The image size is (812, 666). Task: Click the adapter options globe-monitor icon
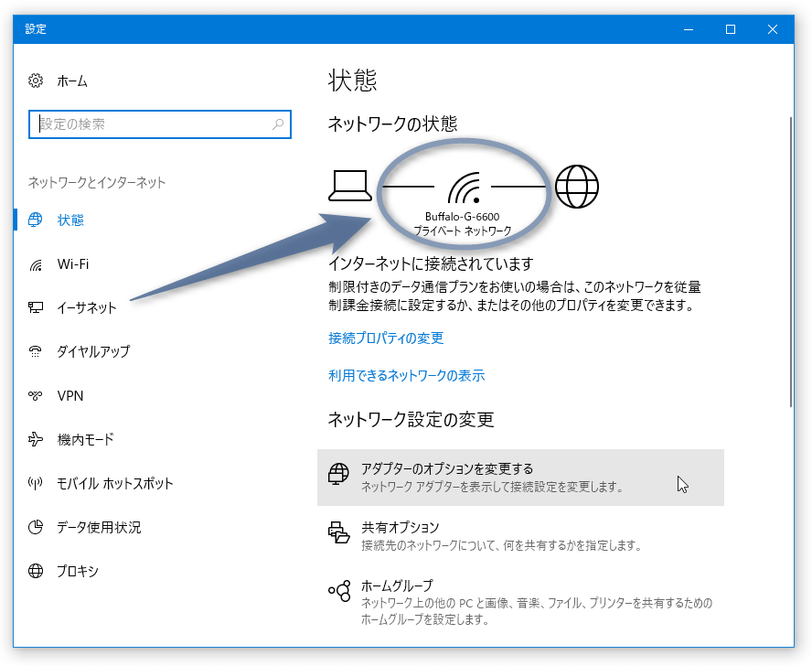338,473
